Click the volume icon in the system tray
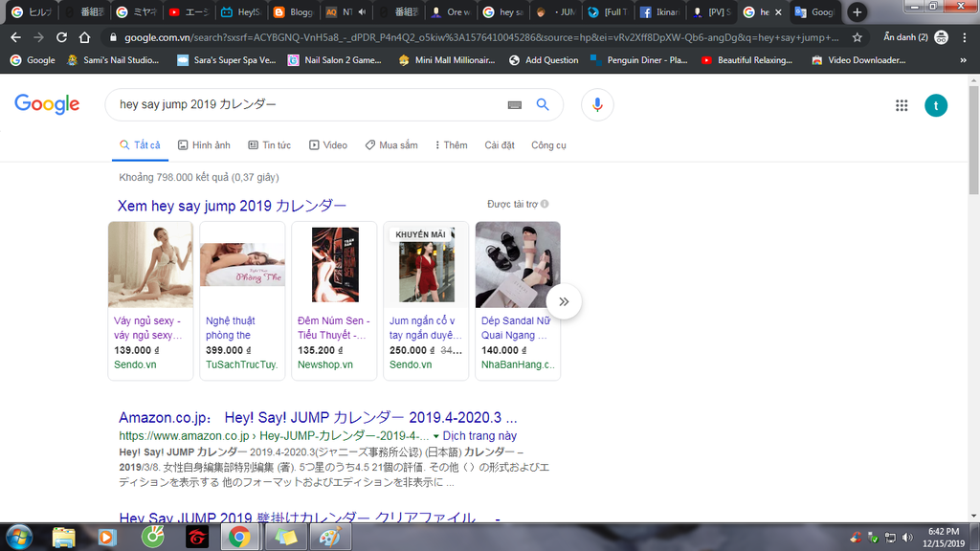 (x=907, y=538)
